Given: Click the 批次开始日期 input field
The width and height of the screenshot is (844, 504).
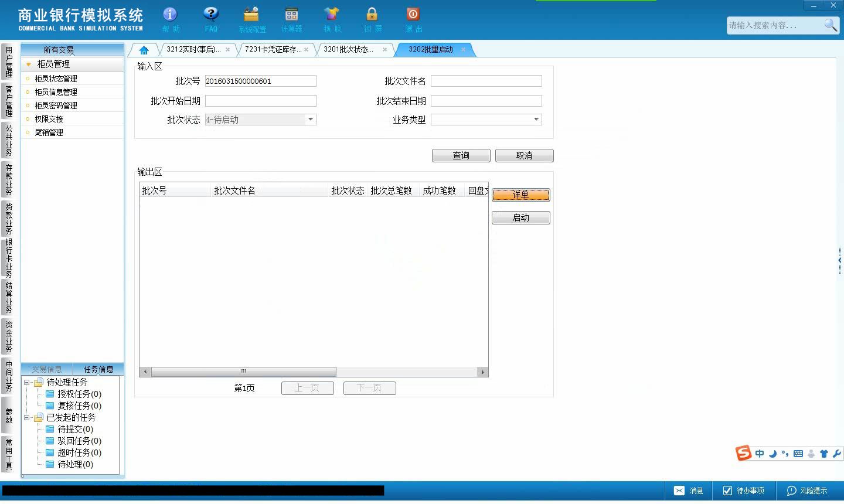Looking at the screenshot, I should (260, 101).
